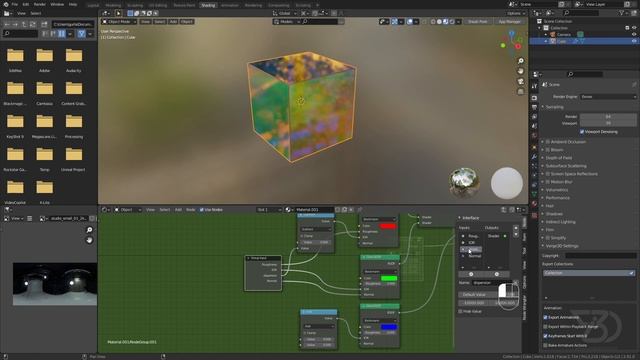Select the solid viewport shading mode
640x360 pixels.
(439, 22)
